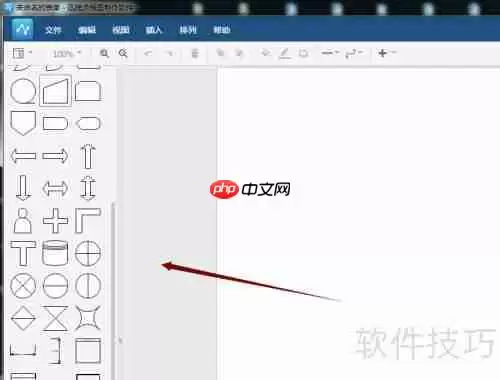Select the bottom bracket shape
The width and height of the screenshot is (500, 380).
[x=23, y=351]
